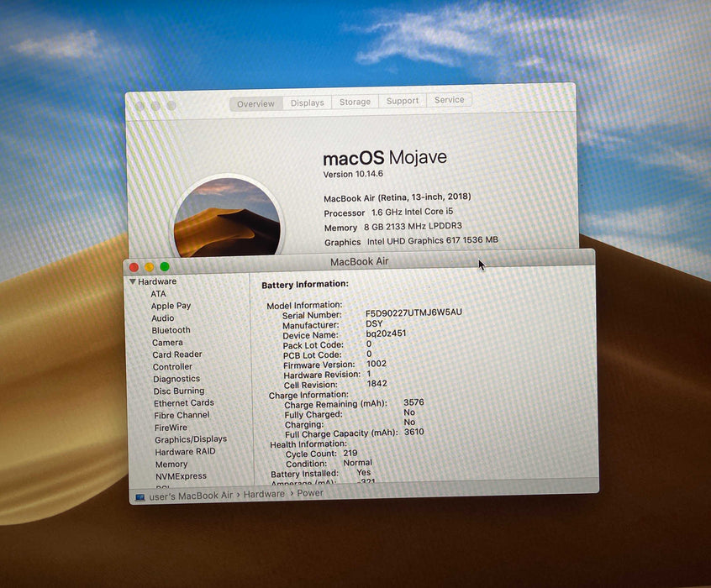The width and height of the screenshot is (711, 588).
Task: Select Controller in the sidebar
Action: 172,367
